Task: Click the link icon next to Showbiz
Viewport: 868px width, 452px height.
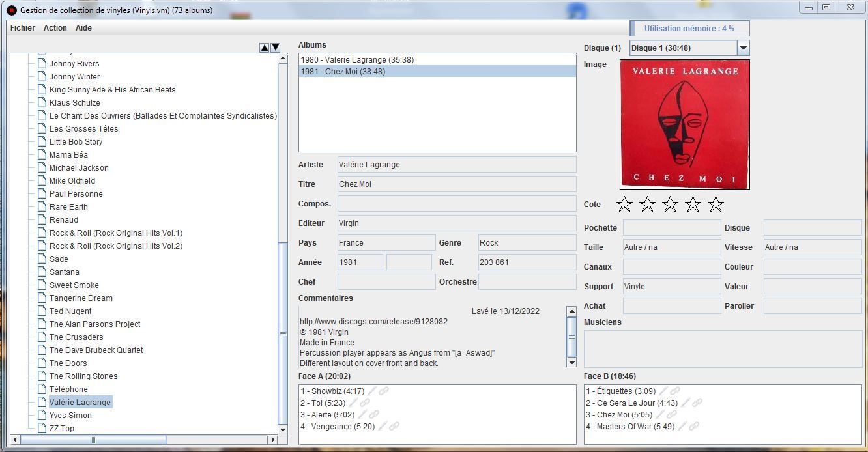Action: 384,391
